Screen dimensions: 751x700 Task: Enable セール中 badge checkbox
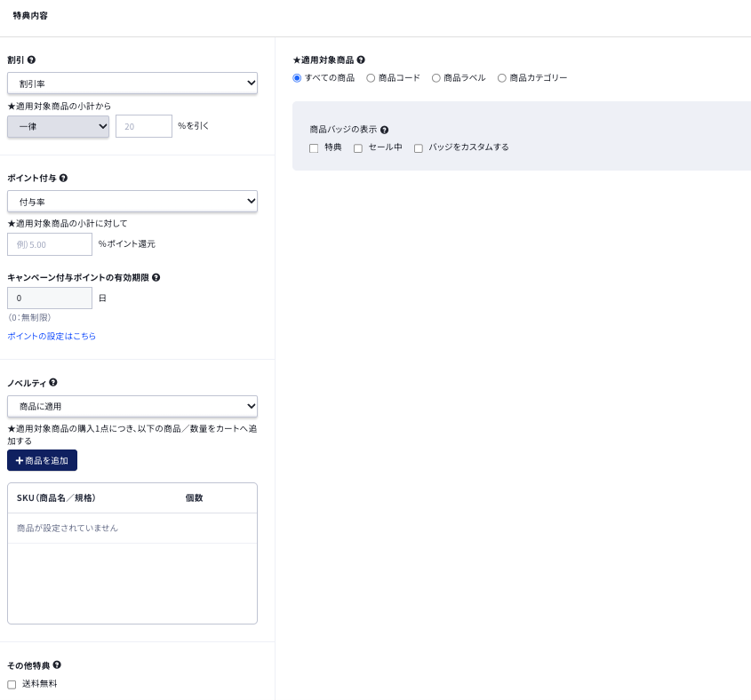point(358,148)
